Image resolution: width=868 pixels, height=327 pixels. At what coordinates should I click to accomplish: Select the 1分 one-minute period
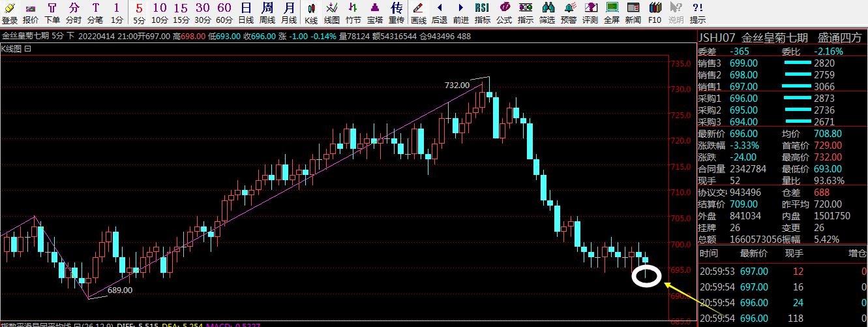(x=116, y=12)
